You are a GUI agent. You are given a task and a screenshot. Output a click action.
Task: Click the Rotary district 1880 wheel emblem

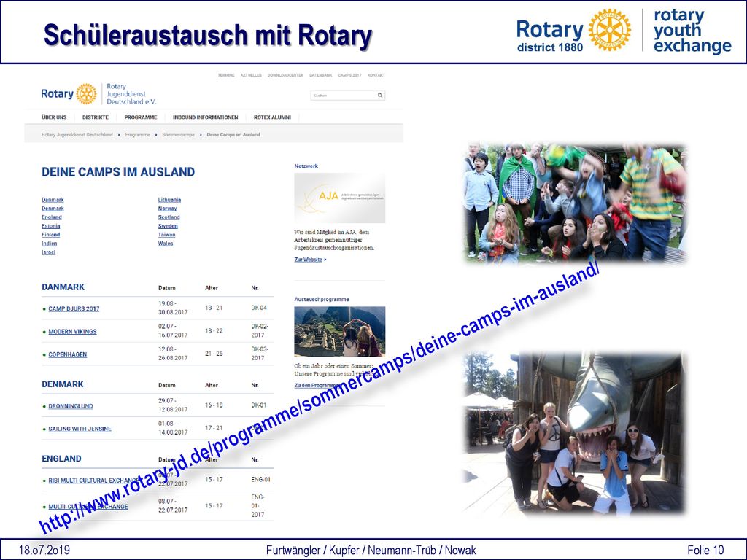[x=610, y=29]
